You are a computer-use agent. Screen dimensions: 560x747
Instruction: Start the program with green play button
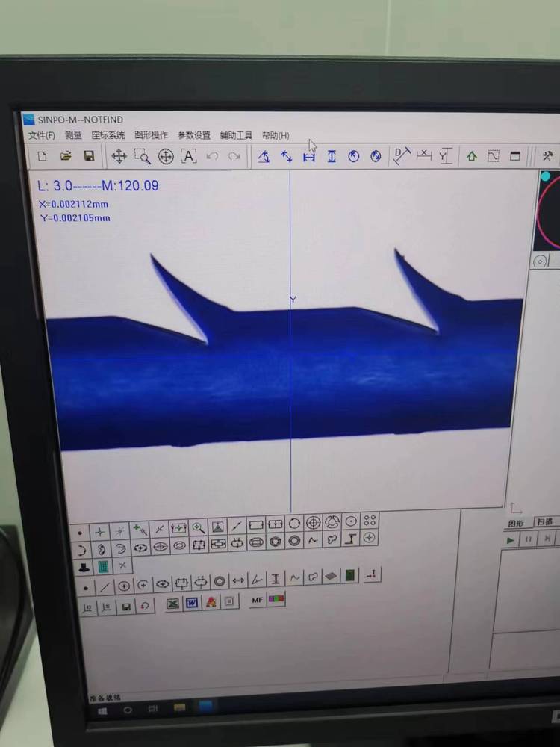510,540
